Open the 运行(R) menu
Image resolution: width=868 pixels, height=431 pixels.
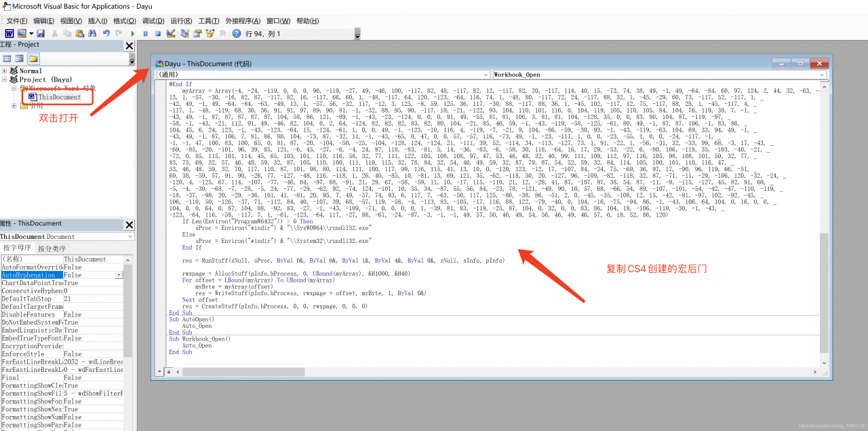point(181,21)
